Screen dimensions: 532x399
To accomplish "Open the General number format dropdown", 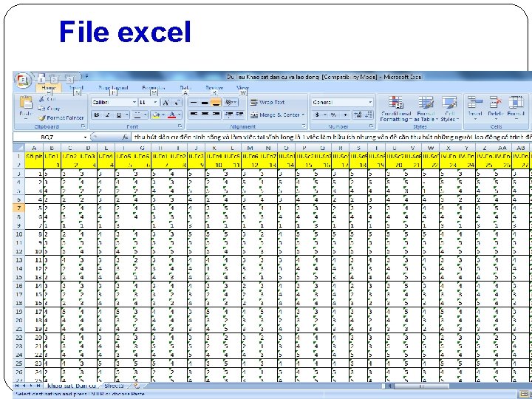I will 370,103.
